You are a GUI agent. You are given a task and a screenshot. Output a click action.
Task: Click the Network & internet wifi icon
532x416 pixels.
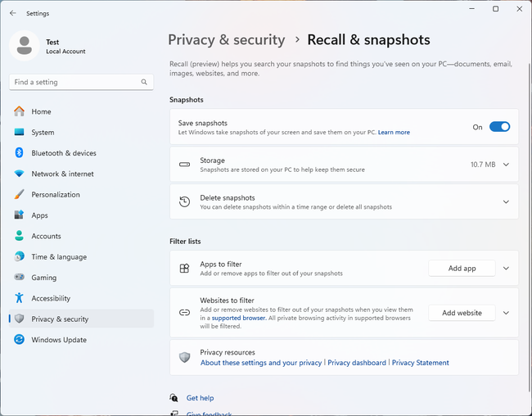(19, 174)
